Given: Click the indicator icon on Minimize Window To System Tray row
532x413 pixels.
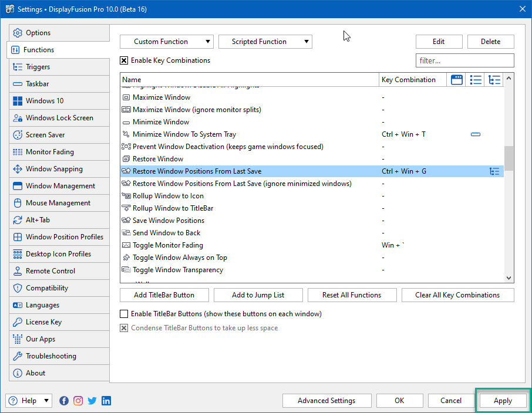Looking at the screenshot, I should tap(476, 134).
